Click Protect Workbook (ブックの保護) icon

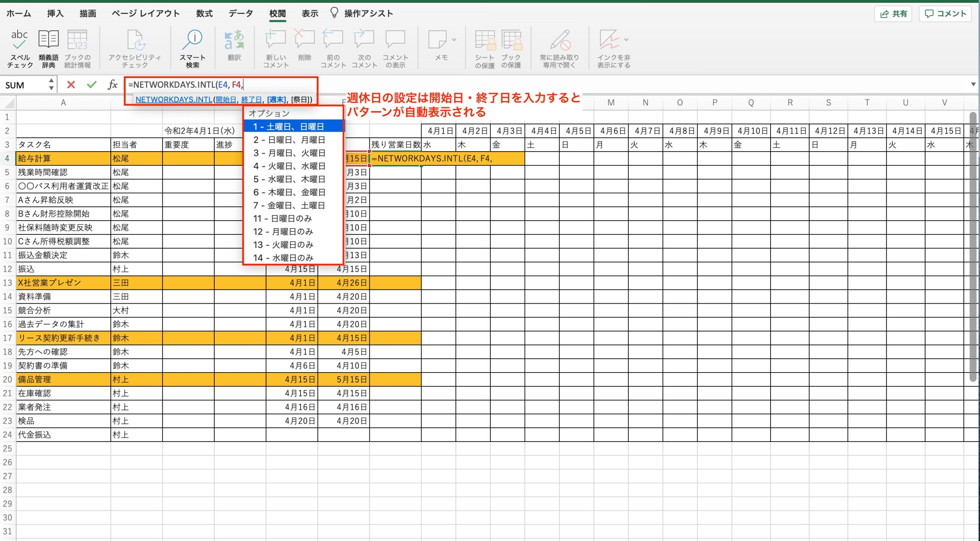point(511,40)
